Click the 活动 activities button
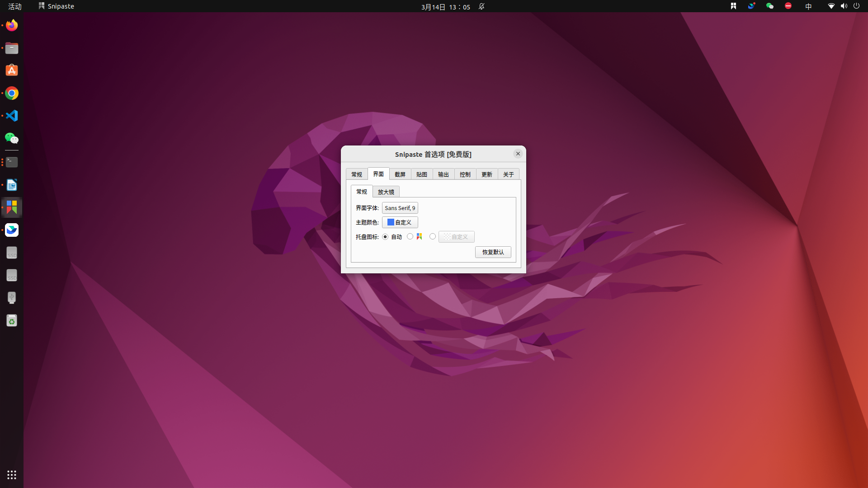Viewport: 868px width, 488px height. click(14, 6)
